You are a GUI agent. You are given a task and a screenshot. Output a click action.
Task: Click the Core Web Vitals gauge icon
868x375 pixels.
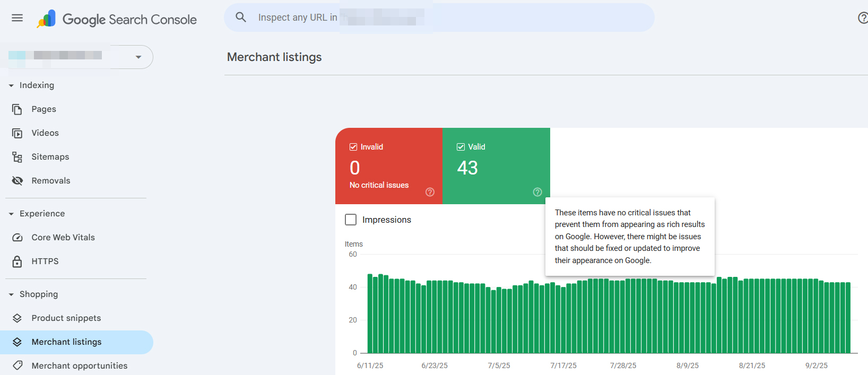click(x=18, y=238)
